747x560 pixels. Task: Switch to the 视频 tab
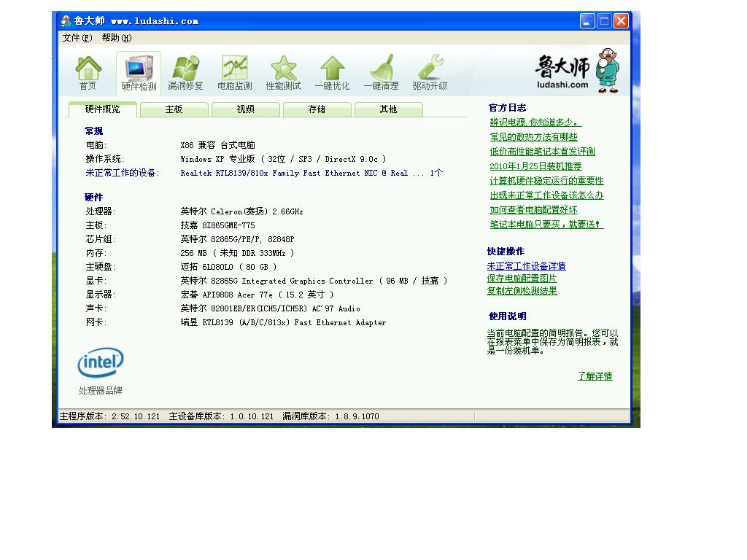point(245,109)
